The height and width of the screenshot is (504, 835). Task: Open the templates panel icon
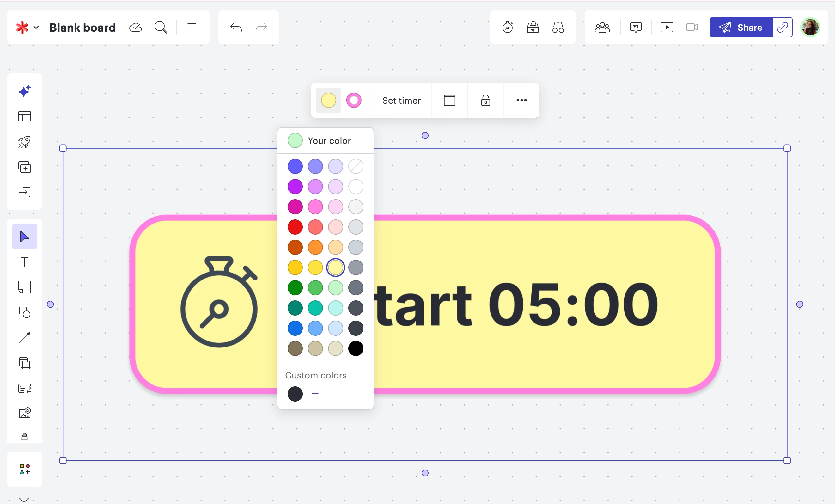pos(24,116)
